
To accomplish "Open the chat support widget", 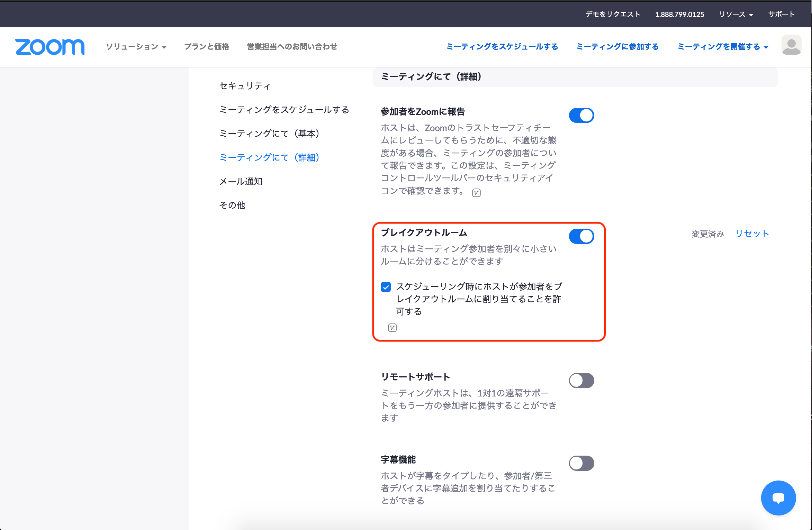I will click(x=778, y=498).
